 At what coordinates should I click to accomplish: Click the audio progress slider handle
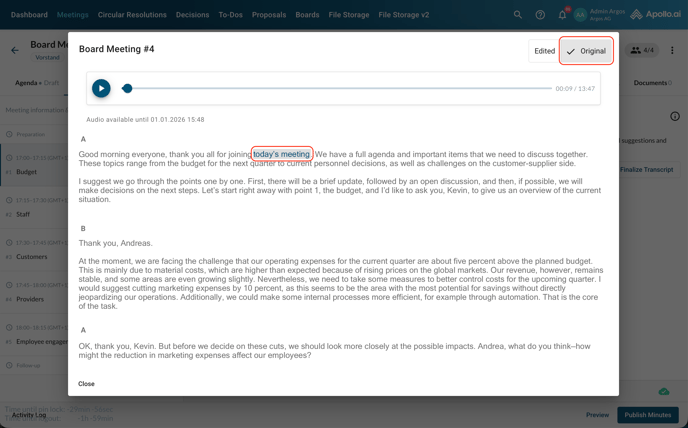point(127,88)
